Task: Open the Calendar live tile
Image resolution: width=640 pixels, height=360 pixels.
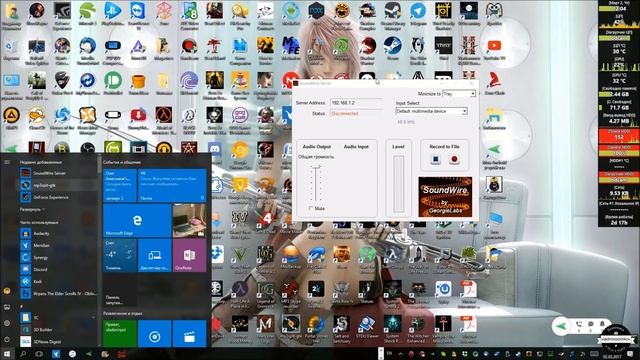Action: [120, 185]
